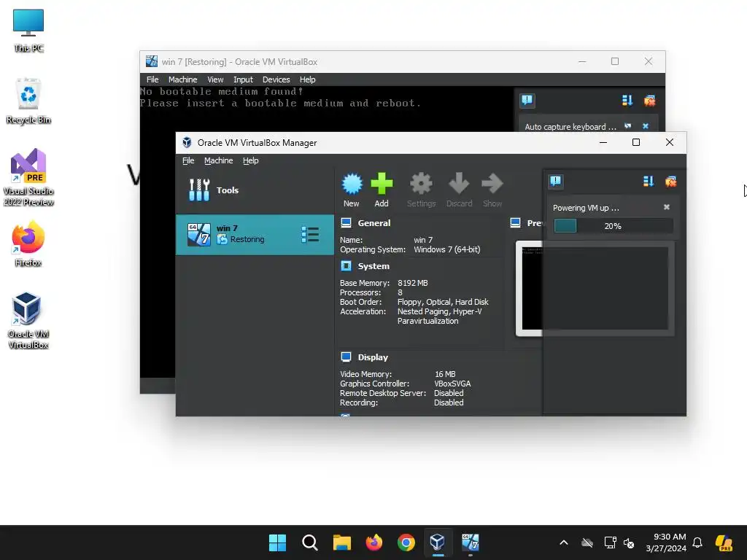This screenshot has height=560, width=747.
Task: Click taskbar Search icon
Action: click(x=309, y=542)
